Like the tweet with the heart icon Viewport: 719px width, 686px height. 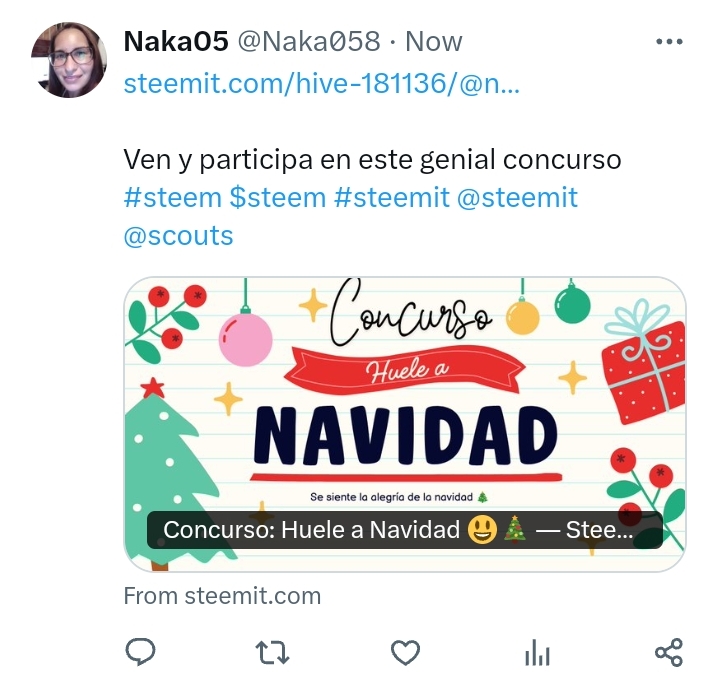(x=405, y=652)
